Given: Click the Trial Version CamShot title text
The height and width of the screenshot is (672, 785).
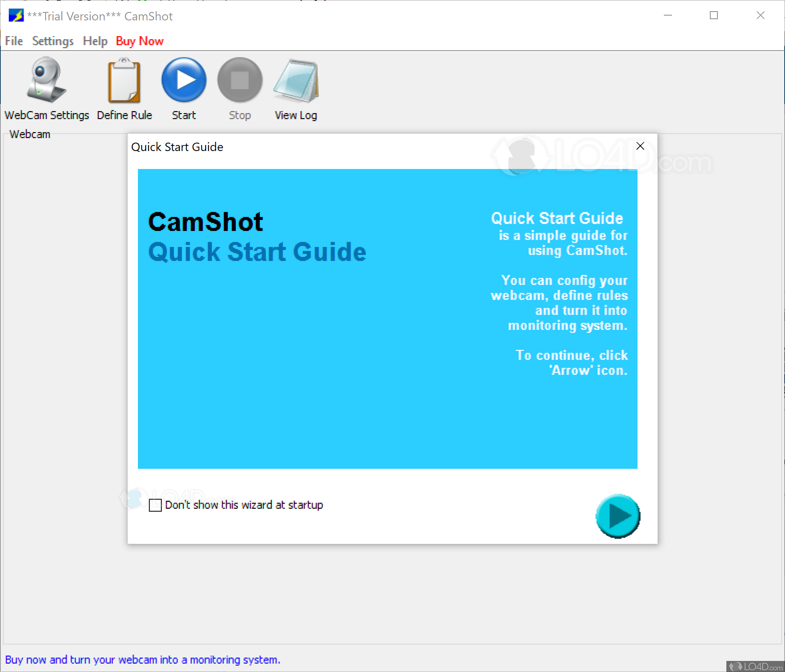Looking at the screenshot, I should [100, 16].
